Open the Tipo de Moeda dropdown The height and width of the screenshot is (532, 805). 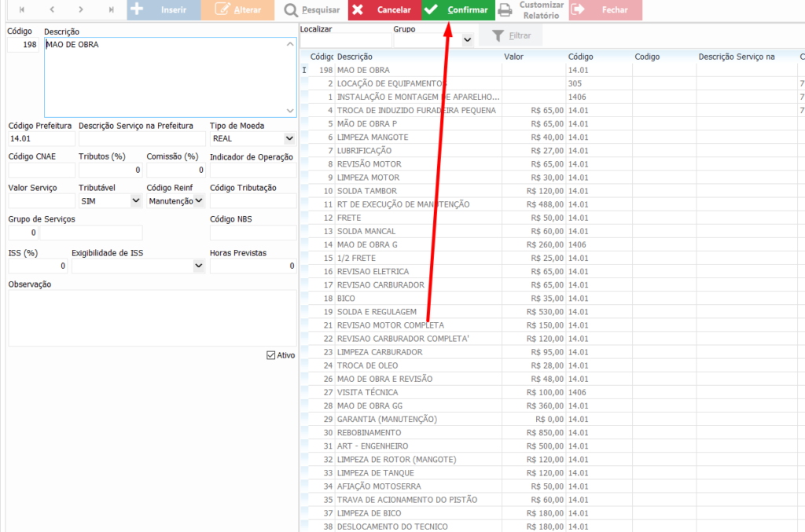point(289,138)
